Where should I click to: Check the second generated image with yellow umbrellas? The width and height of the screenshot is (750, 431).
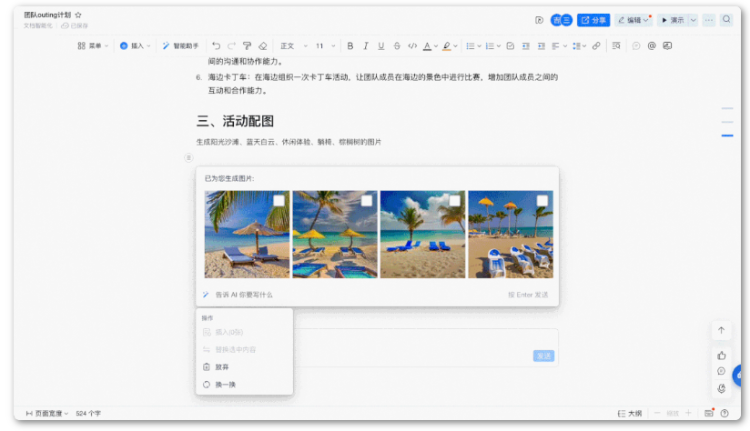pos(367,201)
